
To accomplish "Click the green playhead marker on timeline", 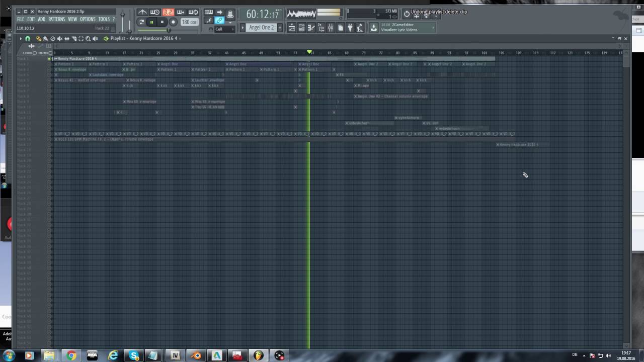I will click(309, 52).
